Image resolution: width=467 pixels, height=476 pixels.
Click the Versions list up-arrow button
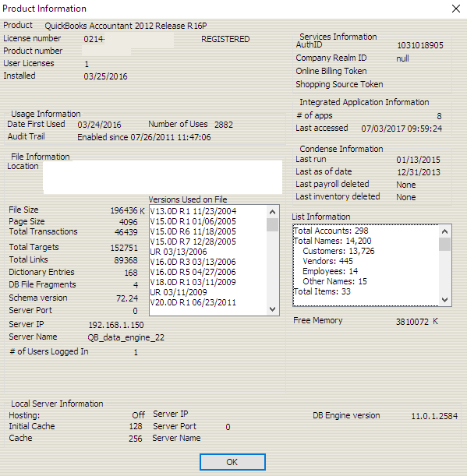pyautogui.click(x=273, y=212)
